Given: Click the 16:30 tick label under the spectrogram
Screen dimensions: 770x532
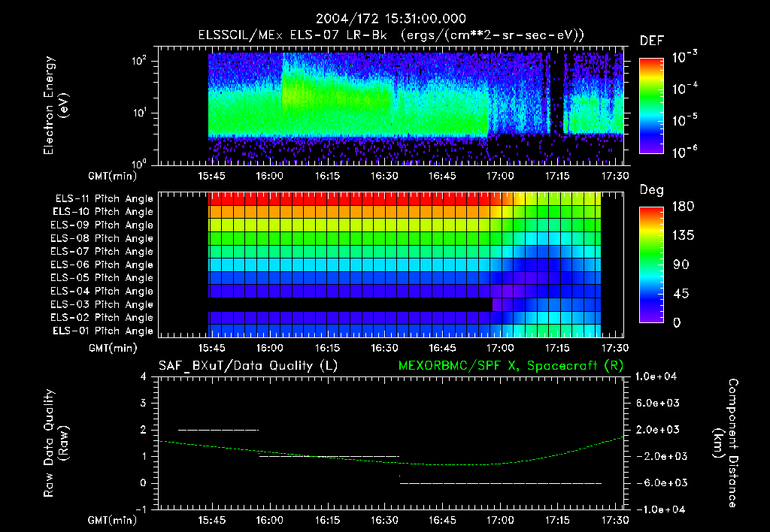Looking at the screenshot, I should click(384, 176).
